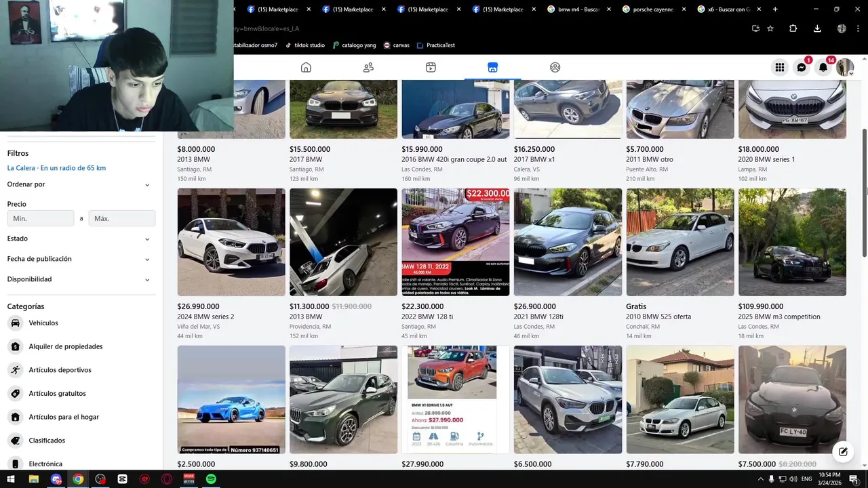This screenshot has width=868, height=488.
Task: Open the catalogo yang bookmark
Action: coord(354,45)
